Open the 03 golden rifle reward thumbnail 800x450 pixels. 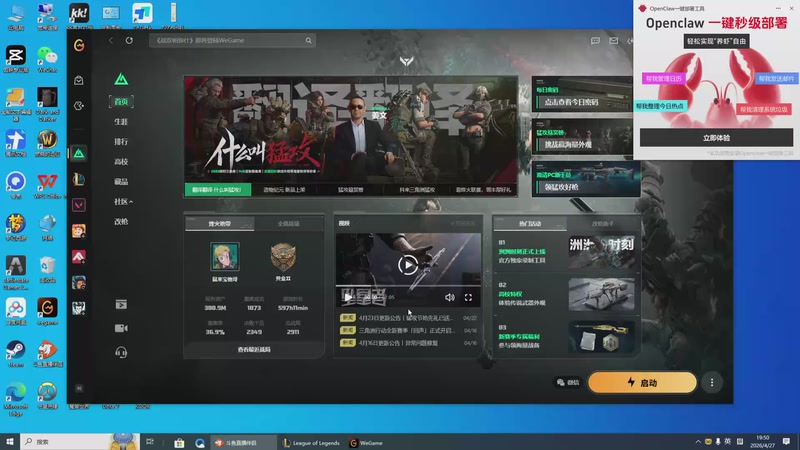pos(602,337)
